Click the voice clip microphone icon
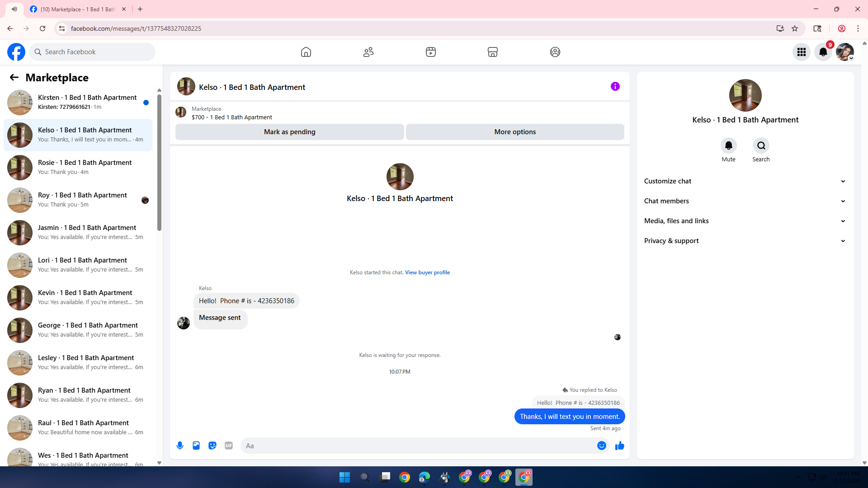The width and height of the screenshot is (868, 488). point(180,446)
